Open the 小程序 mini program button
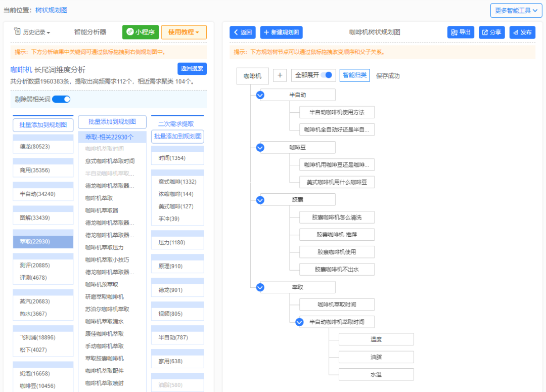The height and width of the screenshot is (392, 546). pyautogui.click(x=141, y=32)
